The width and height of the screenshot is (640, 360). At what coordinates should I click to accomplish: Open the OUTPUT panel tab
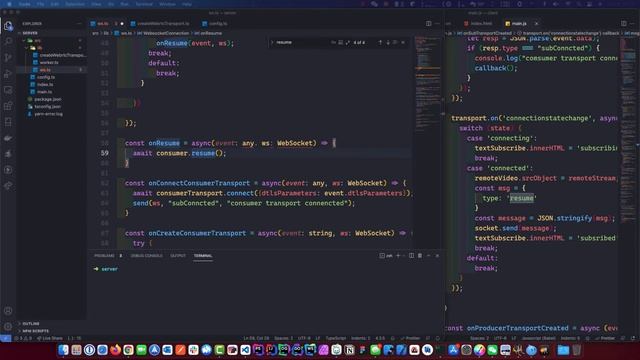click(178, 256)
